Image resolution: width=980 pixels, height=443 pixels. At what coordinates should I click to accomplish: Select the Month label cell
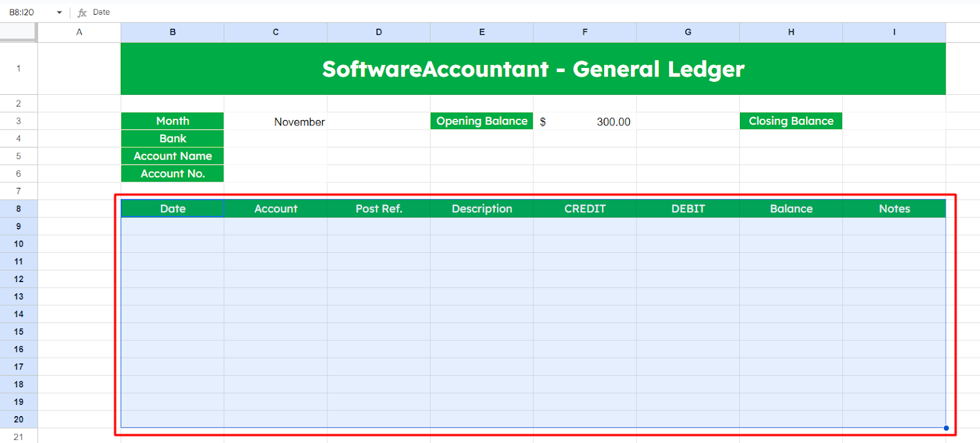(x=173, y=121)
